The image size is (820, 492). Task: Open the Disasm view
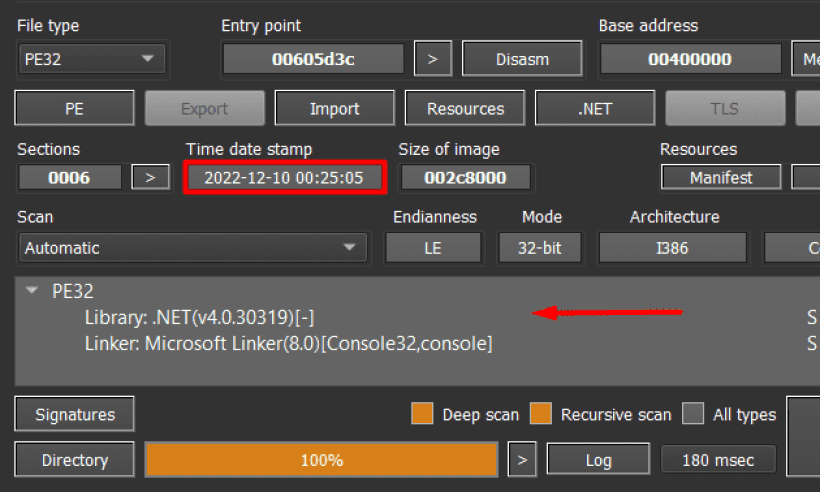[522, 59]
